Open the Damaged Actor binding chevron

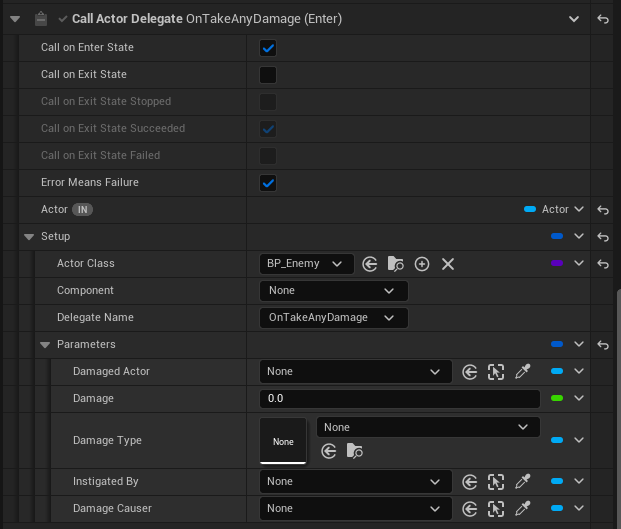tap(579, 371)
